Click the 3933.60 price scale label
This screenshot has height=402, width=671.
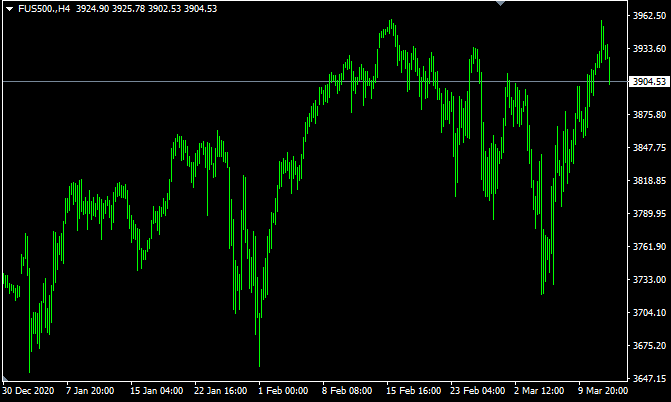click(x=649, y=48)
